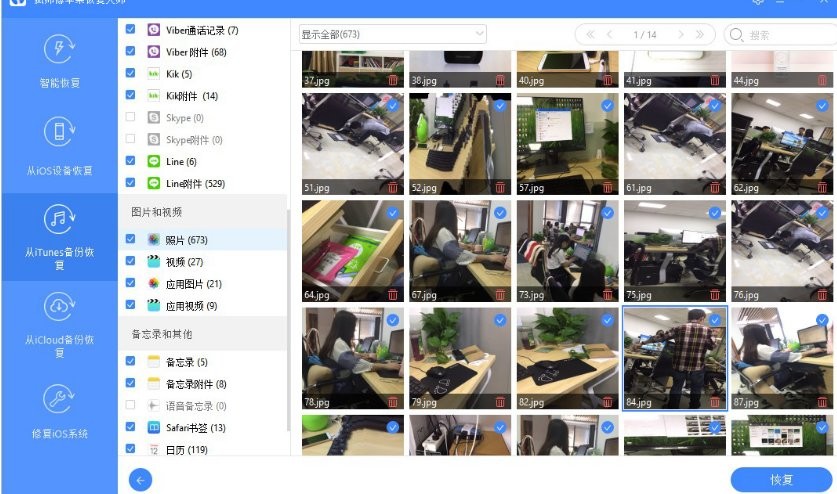
Task: Open the 87.jpg thumbnail
Action: click(782, 358)
